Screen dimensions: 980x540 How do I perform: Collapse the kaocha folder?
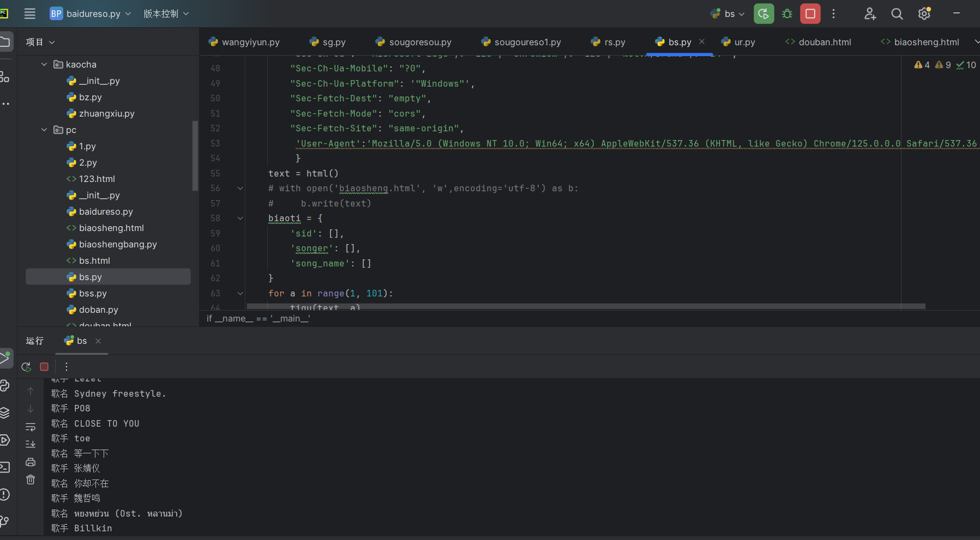pyautogui.click(x=44, y=64)
